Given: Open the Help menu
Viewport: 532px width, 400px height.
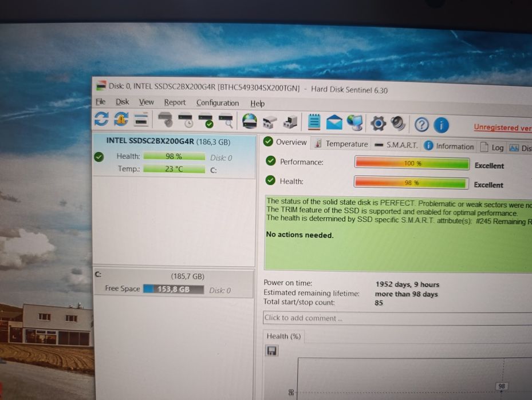Looking at the screenshot, I should click(258, 104).
